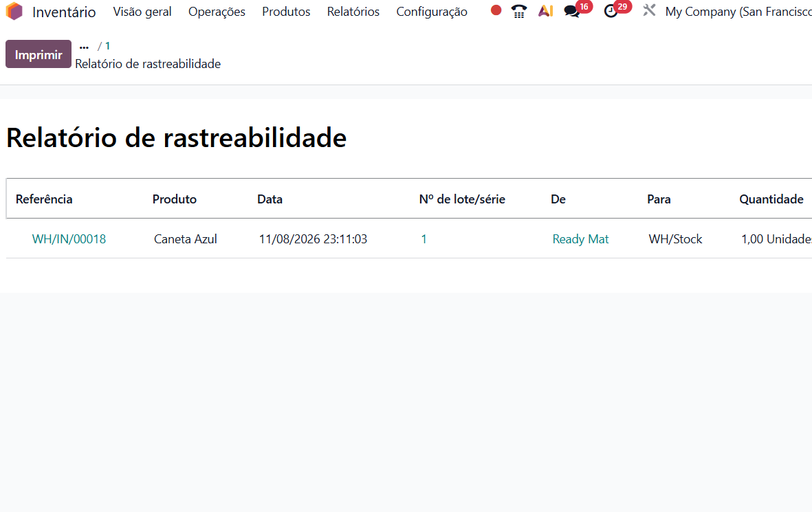The image size is (812, 512).
Task: Click the De column header
Action: (558, 199)
